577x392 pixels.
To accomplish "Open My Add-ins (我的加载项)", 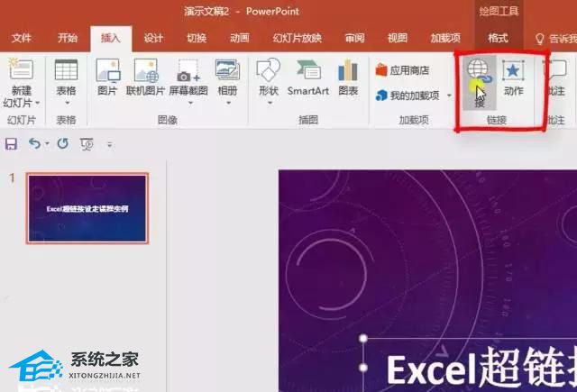I will pos(408,96).
